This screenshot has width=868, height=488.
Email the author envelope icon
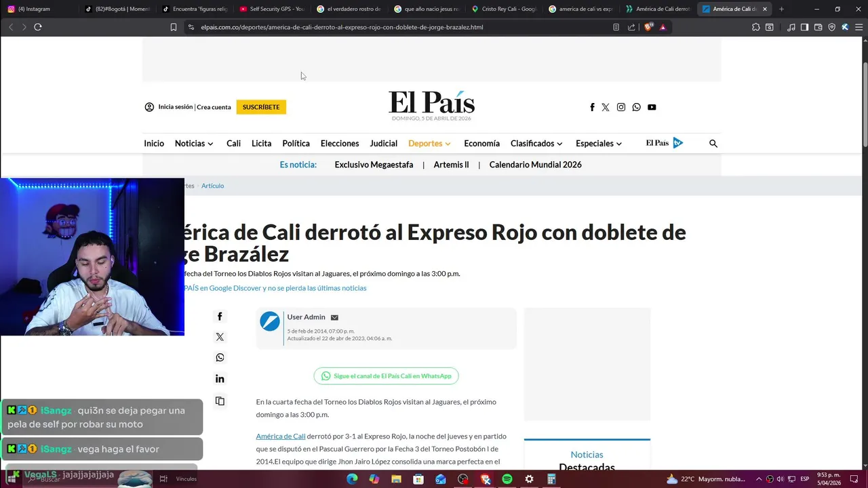(334, 317)
